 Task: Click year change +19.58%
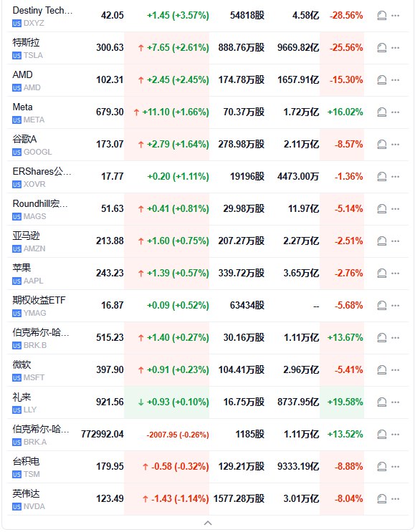pos(345,402)
